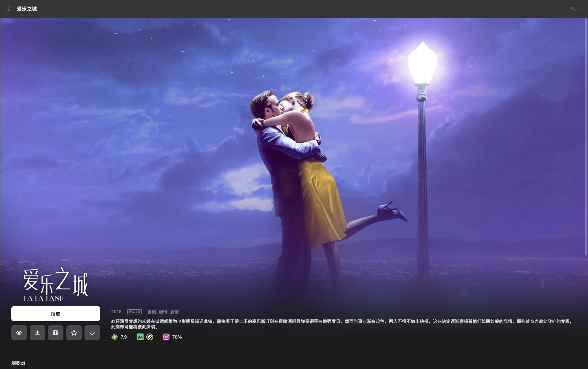Click the round Metacritic logo icon
The width and height of the screenshot is (588, 369).
(150, 337)
